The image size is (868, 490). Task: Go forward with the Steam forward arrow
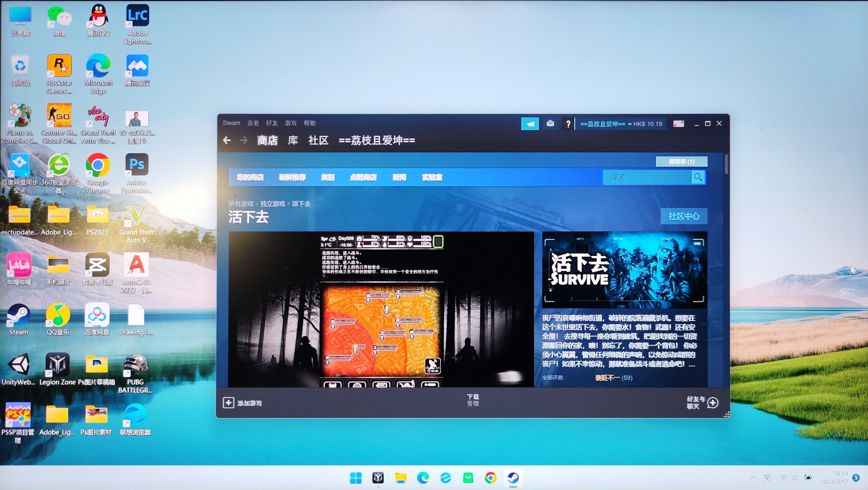click(244, 140)
